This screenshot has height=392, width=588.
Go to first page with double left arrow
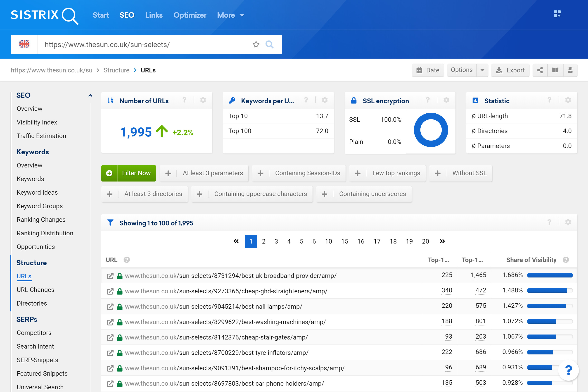(x=236, y=241)
